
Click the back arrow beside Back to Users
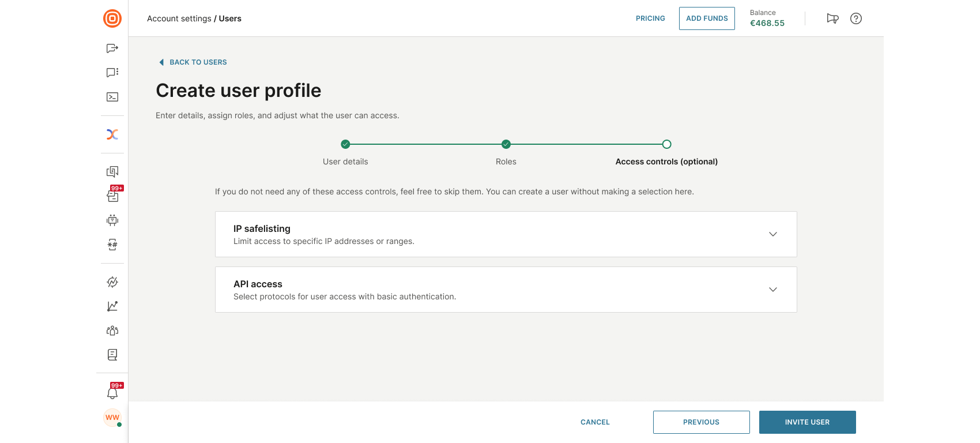161,62
